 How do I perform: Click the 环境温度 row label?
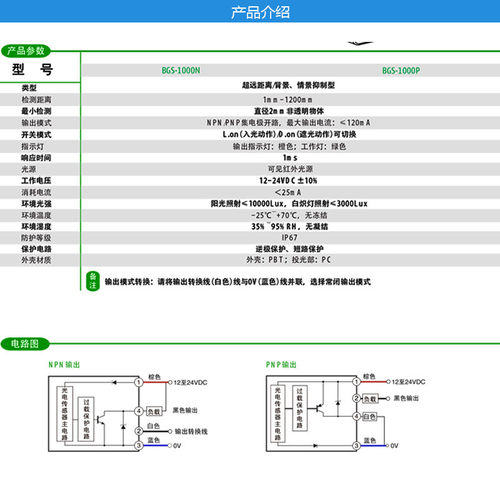click(36, 215)
